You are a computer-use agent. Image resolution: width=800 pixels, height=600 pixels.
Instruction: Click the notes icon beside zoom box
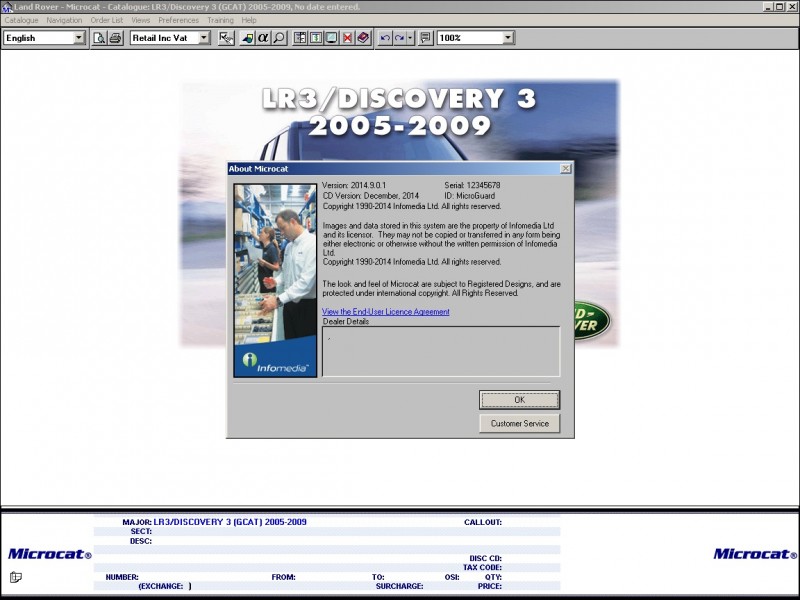(x=426, y=38)
